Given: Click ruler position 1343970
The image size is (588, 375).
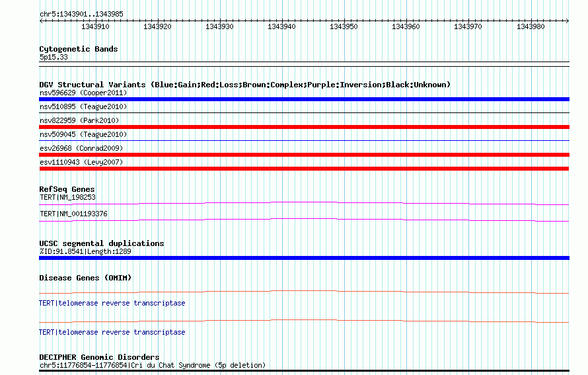Looking at the screenshot, I should tap(468, 26).
